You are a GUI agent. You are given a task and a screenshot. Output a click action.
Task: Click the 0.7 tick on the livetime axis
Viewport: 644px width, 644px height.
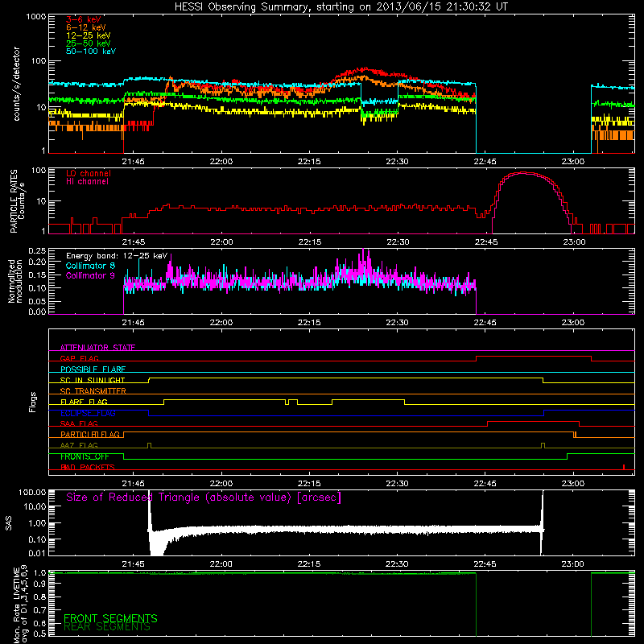pyautogui.click(x=39, y=610)
